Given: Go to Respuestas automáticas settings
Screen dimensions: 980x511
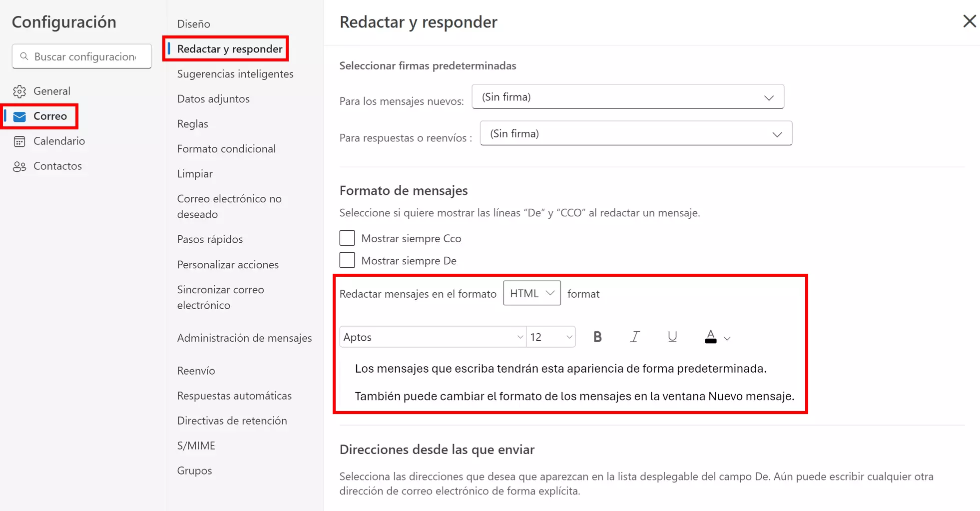Looking at the screenshot, I should (234, 396).
